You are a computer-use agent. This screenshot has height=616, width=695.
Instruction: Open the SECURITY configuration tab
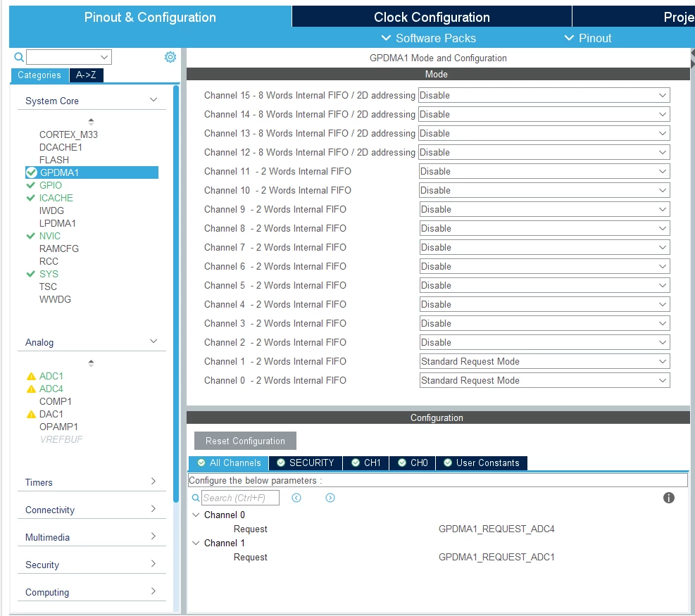pos(306,463)
